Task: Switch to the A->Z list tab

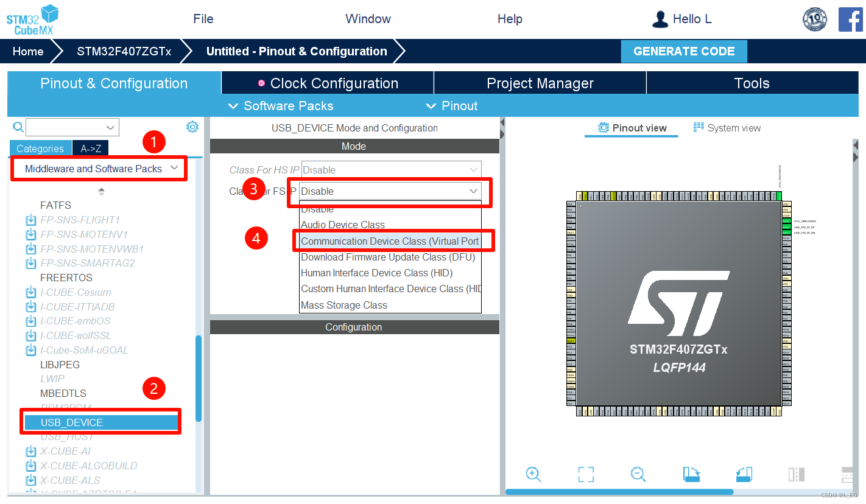Action: point(91,149)
